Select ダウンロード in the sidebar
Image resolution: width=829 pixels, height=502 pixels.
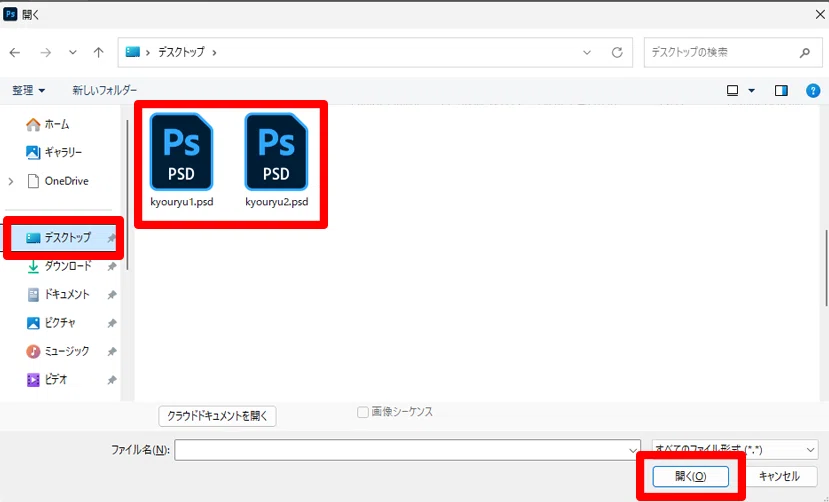pyautogui.click(x=59, y=266)
